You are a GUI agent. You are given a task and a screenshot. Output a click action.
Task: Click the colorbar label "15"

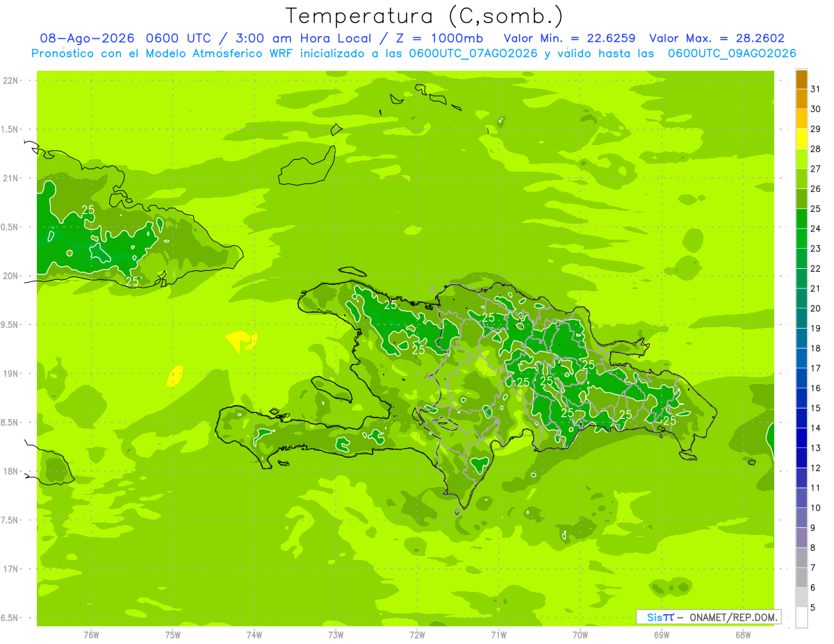[x=815, y=408]
